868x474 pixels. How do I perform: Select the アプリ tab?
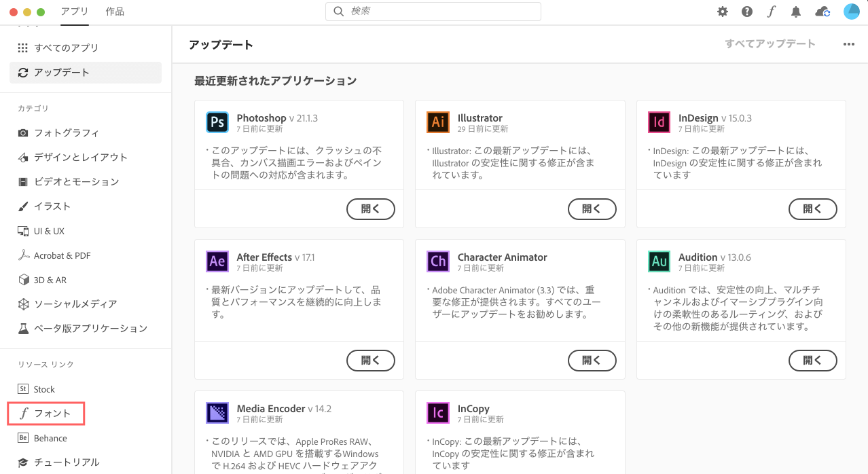pyautogui.click(x=75, y=12)
